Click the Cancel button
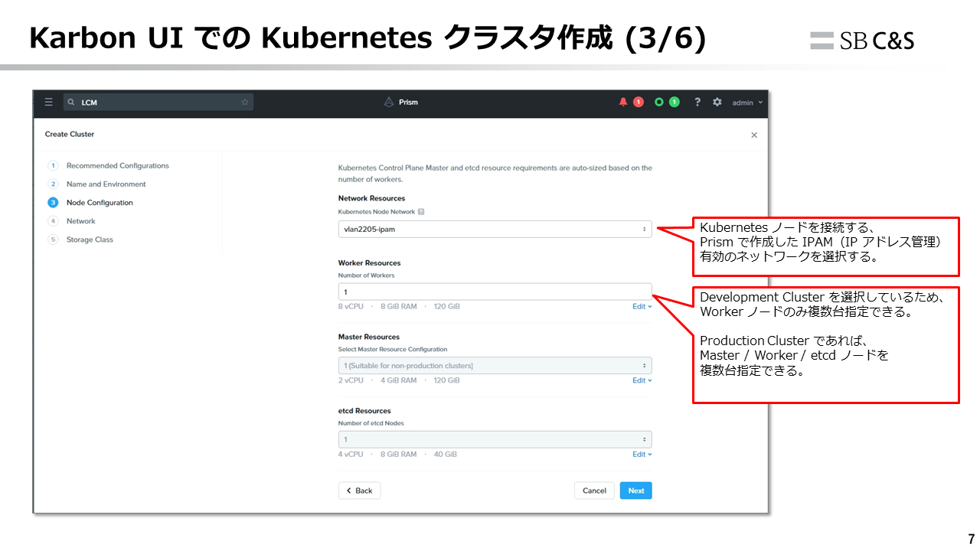980x551 pixels. [x=594, y=491]
